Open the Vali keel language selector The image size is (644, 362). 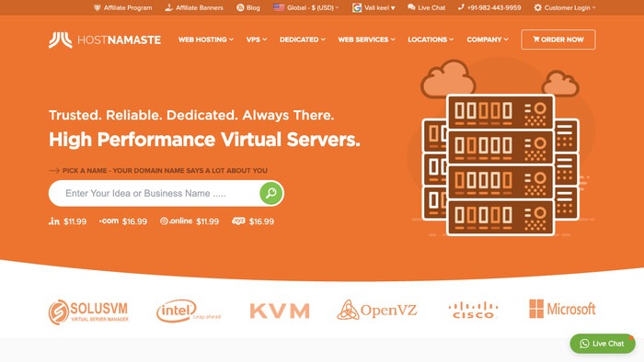click(374, 7)
